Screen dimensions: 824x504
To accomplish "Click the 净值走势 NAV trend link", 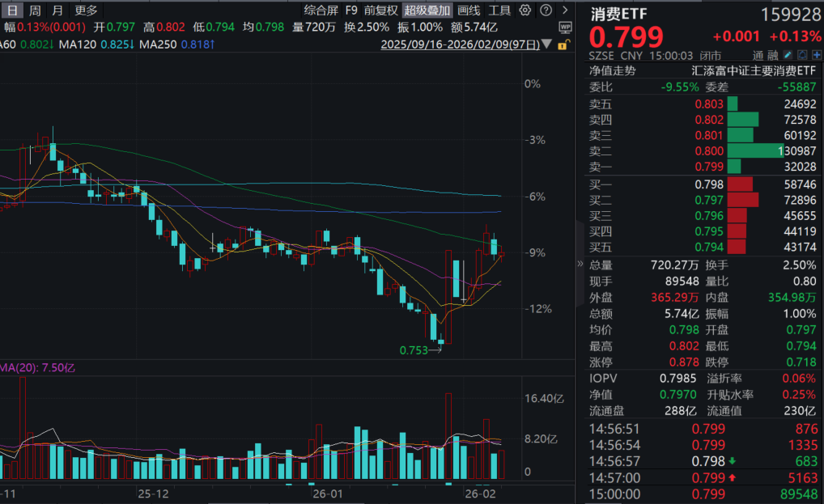I will tap(613, 71).
